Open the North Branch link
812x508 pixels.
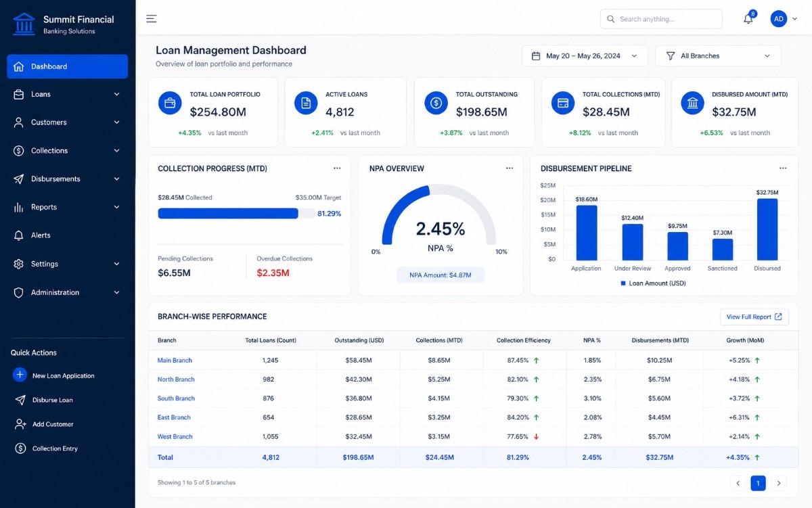[176, 379]
